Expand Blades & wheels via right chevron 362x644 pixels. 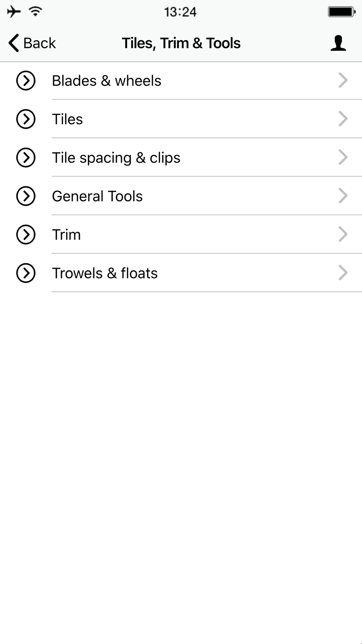[343, 80]
